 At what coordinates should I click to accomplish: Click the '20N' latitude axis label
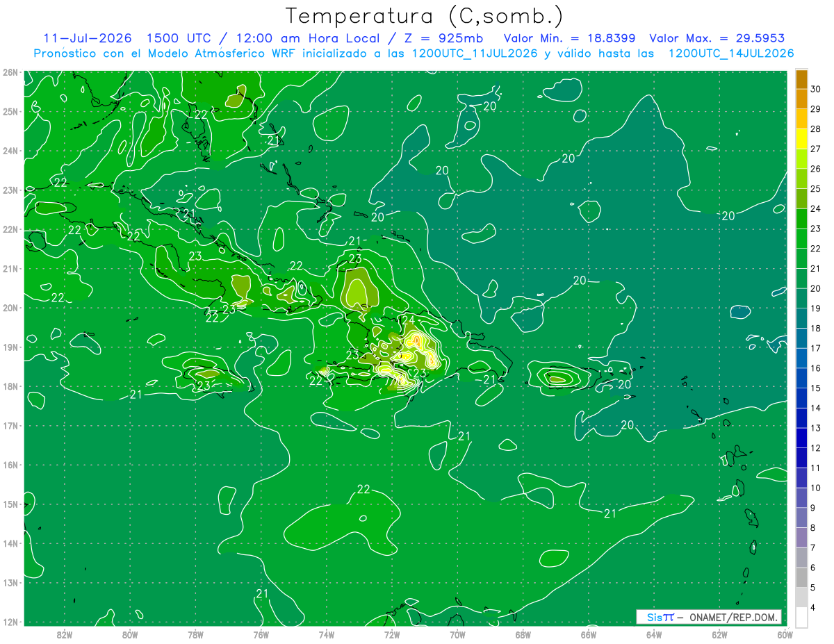tap(10, 308)
